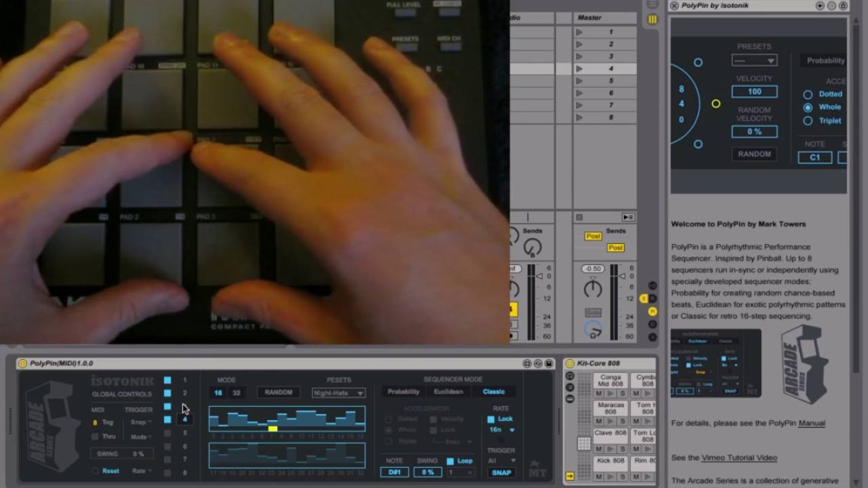
Task: Open the global Trigger Snap dropdown
Action: pos(140,422)
